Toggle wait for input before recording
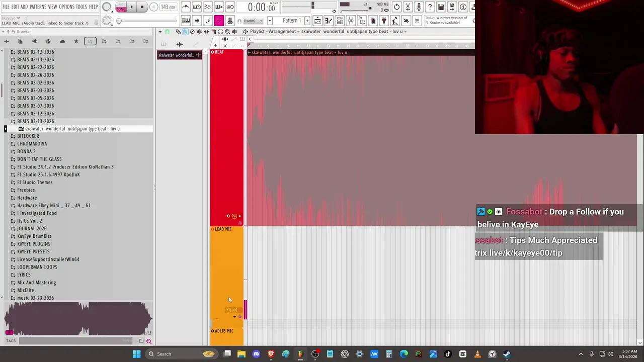The height and width of the screenshot is (362, 644). [197, 7]
